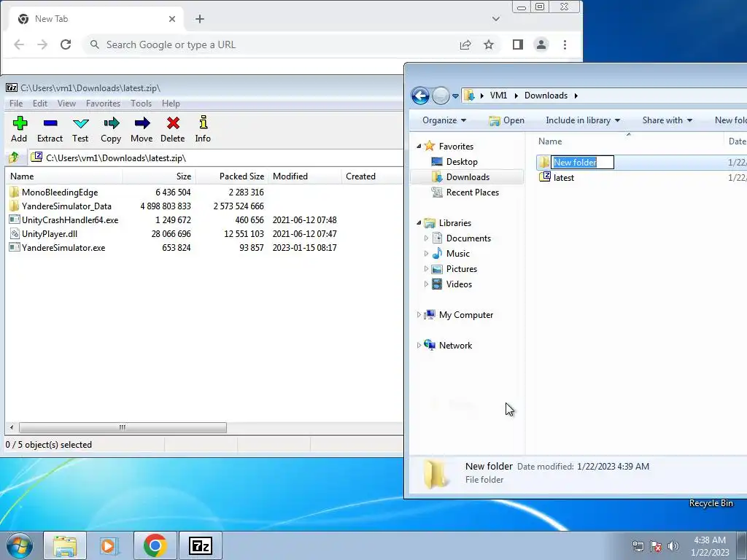Screen dimensions: 747x560
Task: Select the MonoBleedingEdge folder
Action: coord(60,192)
